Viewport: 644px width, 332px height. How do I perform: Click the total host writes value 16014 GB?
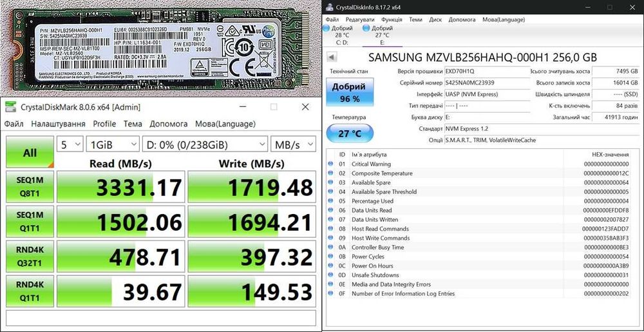coord(616,83)
